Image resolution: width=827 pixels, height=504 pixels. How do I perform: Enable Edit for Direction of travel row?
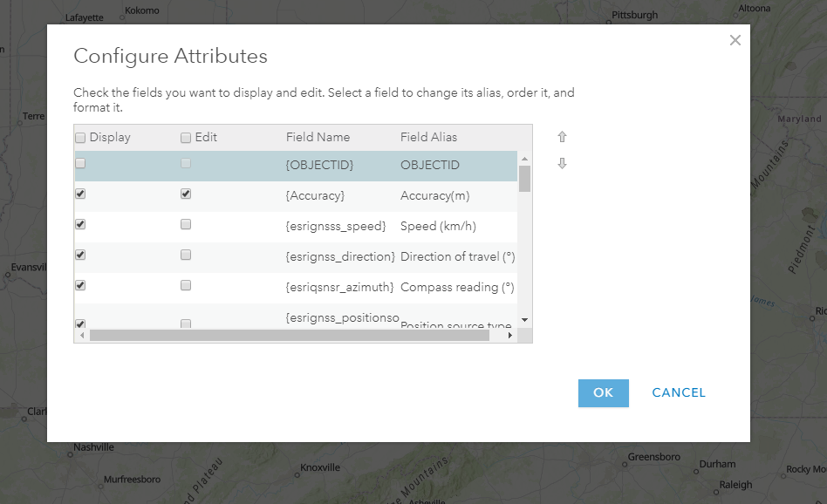(x=186, y=255)
